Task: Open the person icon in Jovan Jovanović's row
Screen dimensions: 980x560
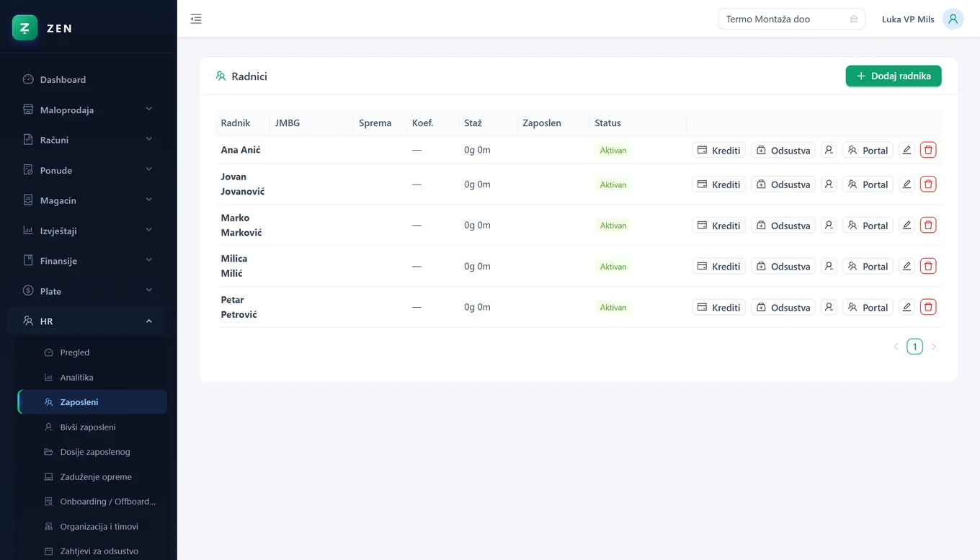Action: click(829, 184)
